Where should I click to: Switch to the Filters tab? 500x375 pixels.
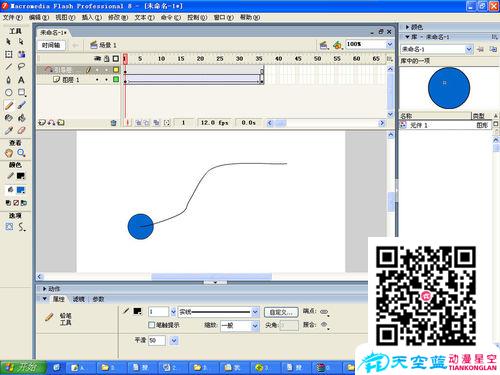(x=79, y=299)
